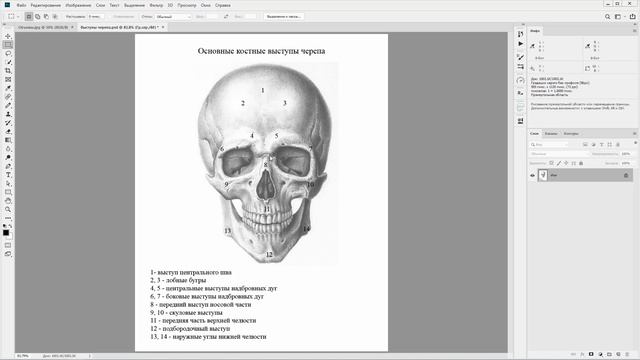
Task: Select the Blur tool
Action: [x=8, y=149]
